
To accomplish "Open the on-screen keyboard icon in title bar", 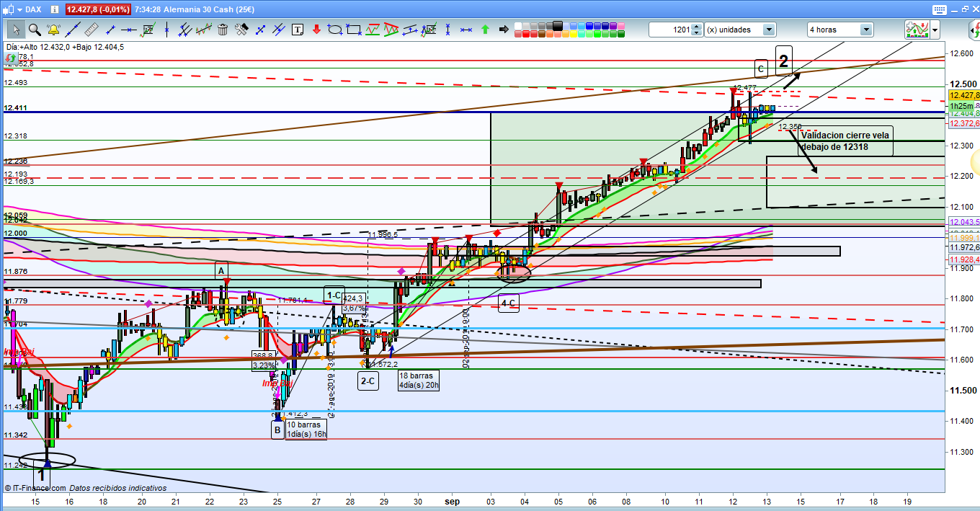I will coord(938,9).
